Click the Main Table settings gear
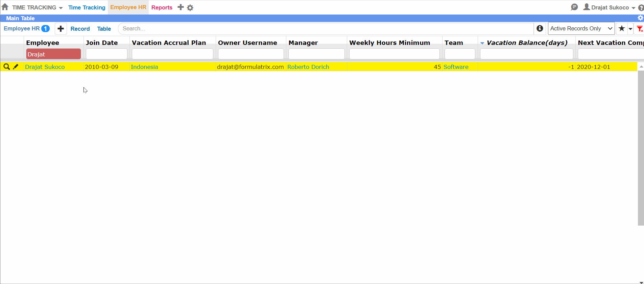The image size is (644, 284). pyautogui.click(x=640, y=18)
